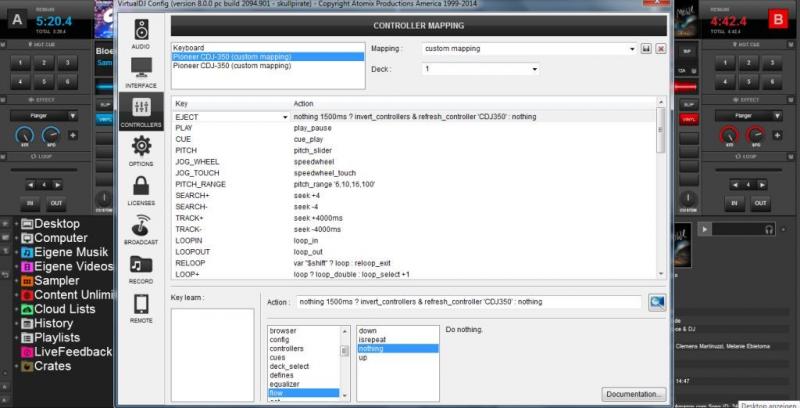Open the Licenses padlock section
800x408 pixels.
141,190
